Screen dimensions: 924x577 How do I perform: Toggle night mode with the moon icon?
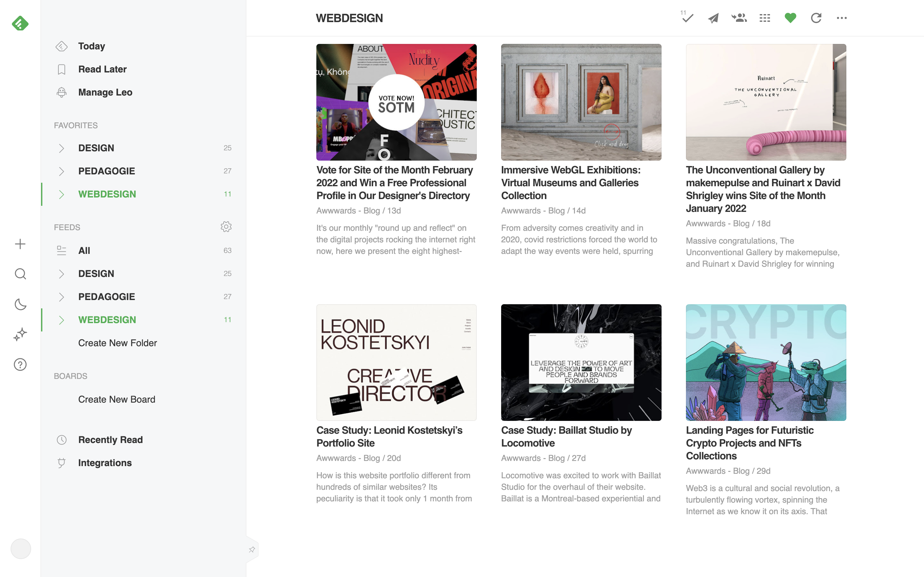pyautogui.click(x=20, y=304)
